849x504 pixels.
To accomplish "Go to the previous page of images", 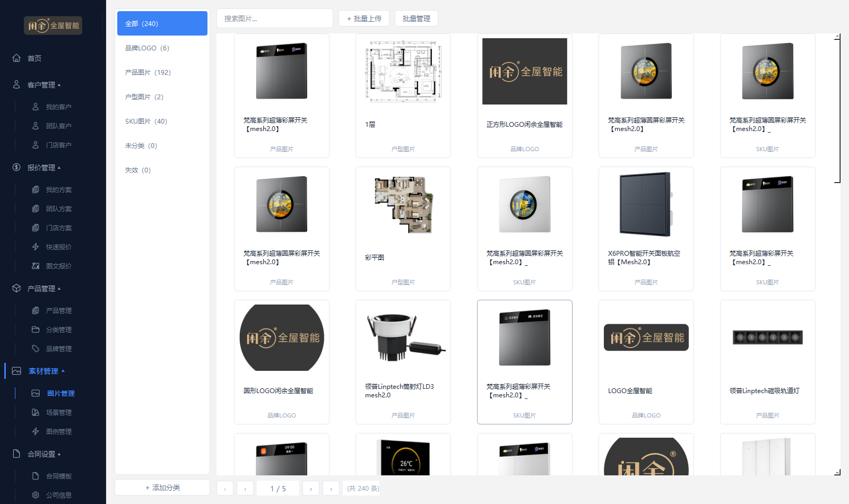I will [x=245, y=489].
